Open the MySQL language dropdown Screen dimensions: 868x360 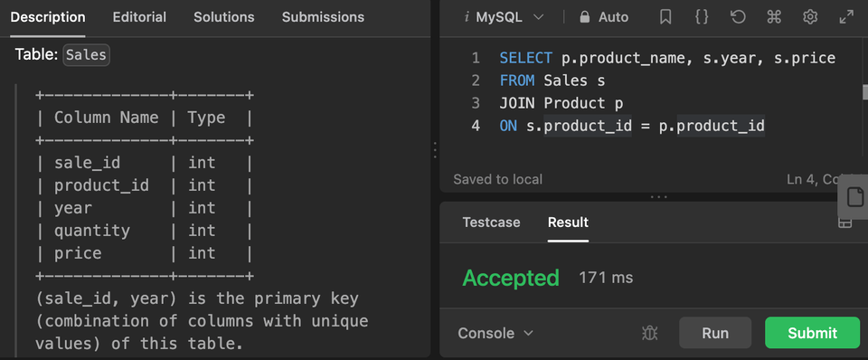tap(504, 17)
